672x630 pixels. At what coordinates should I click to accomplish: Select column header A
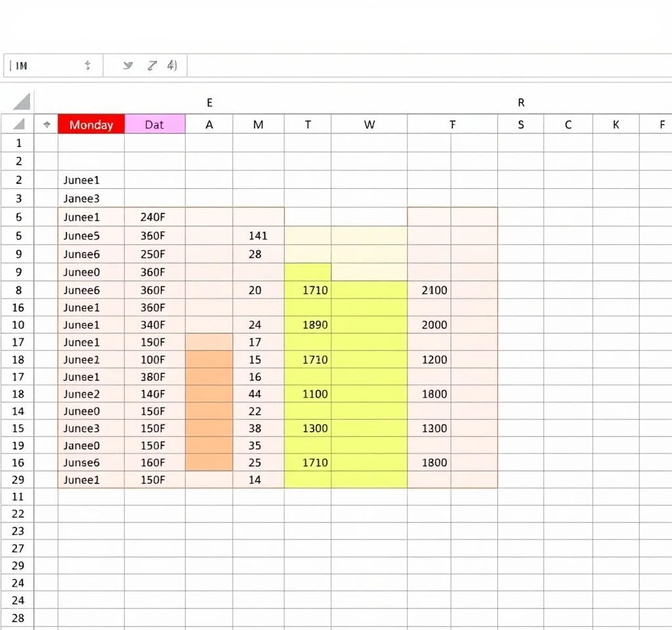[x=209, y=125]
